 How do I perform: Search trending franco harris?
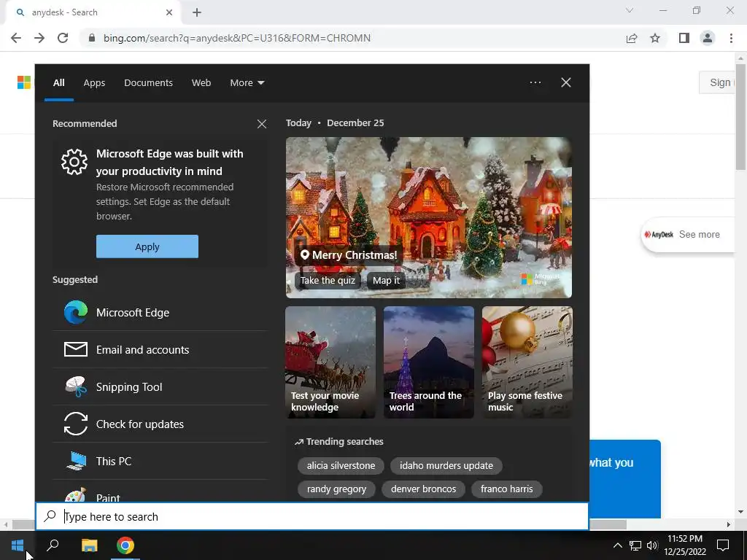pyautogui.click(x=506, y=489)
